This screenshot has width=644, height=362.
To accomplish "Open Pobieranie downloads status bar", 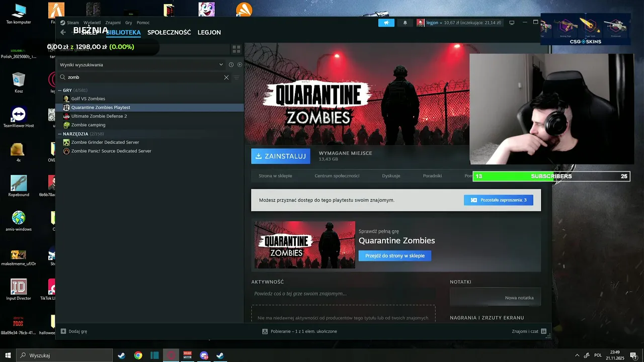I will coord(300,331).
